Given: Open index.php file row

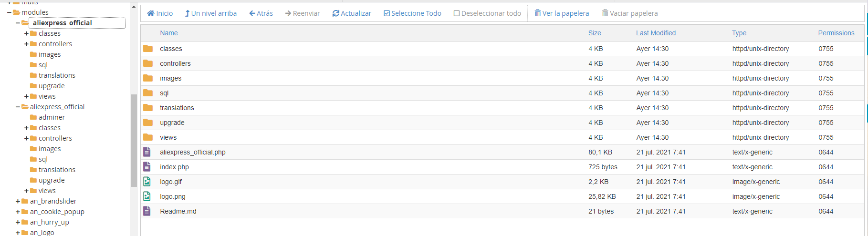Looking at the screenshot, I should (502, 167).
